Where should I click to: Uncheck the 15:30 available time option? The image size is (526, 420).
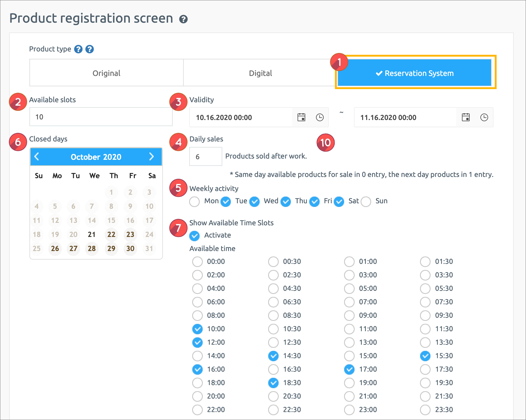coord(425,356)
